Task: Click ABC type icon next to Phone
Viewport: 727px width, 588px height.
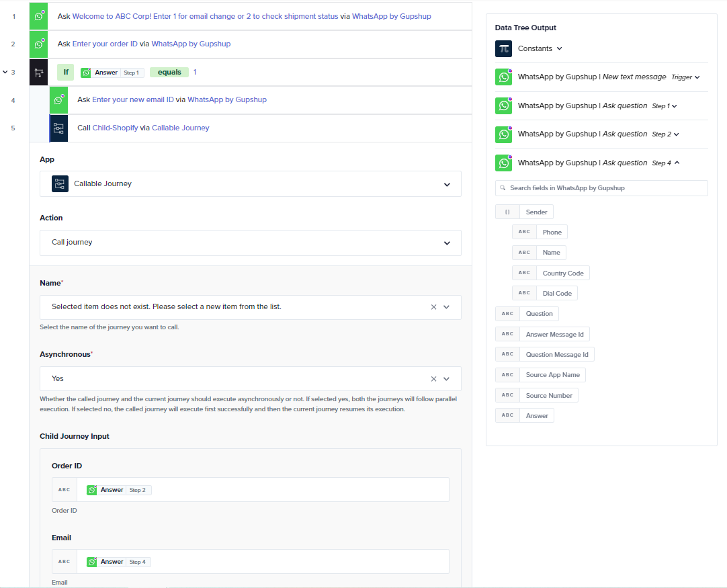Action: 524,232
